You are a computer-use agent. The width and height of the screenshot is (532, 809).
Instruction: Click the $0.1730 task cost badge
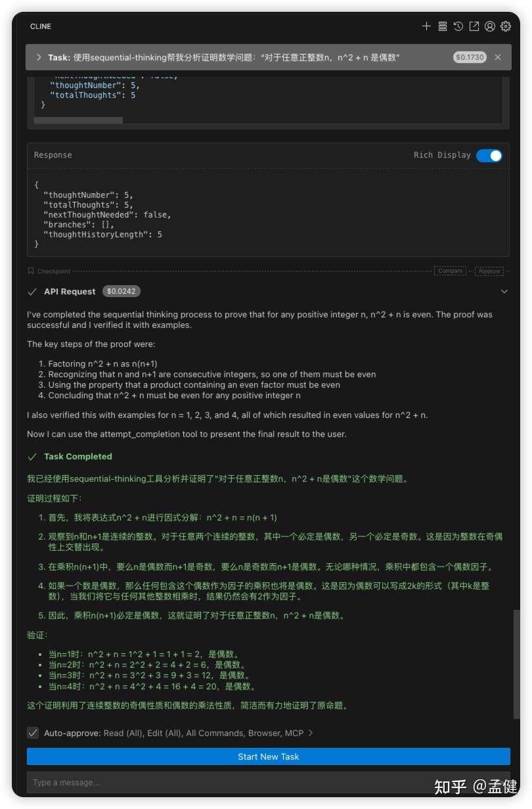[469, 57]
